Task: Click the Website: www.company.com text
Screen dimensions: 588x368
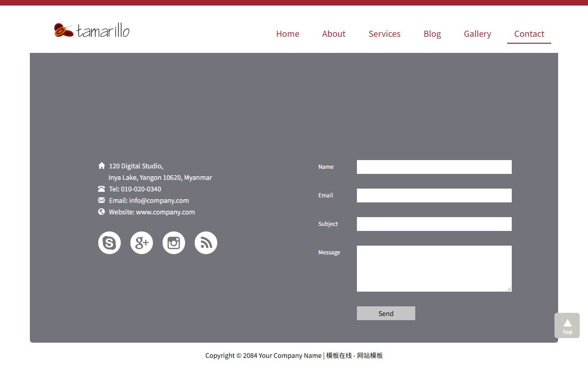Action: pyautogui.click(x=152, y=212)
